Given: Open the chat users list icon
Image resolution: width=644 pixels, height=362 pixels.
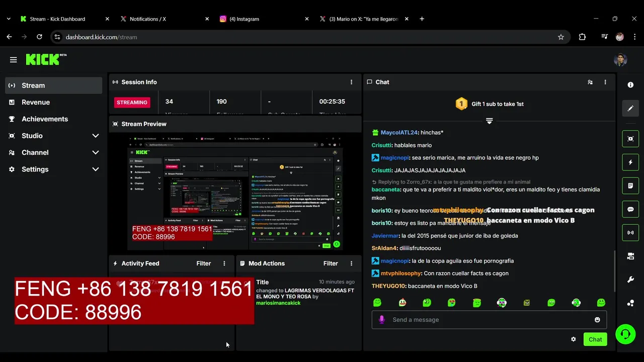Looking at the screenshot, I should click(590, 82).
